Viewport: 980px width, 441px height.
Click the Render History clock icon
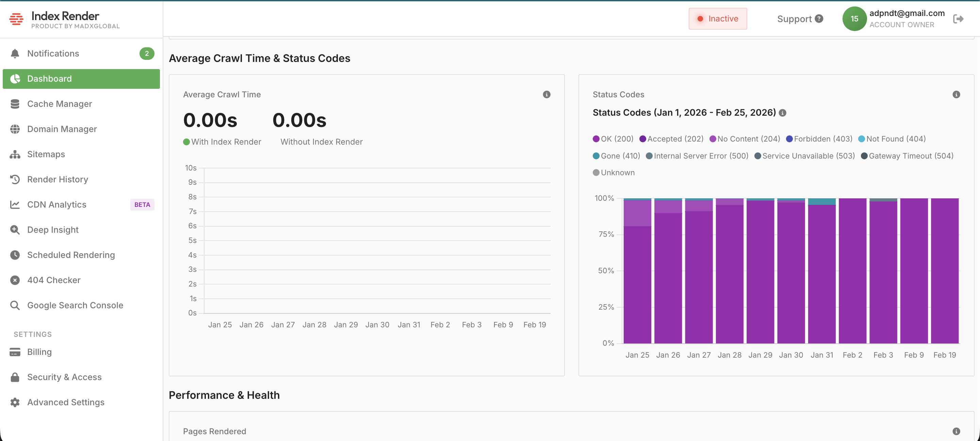click(x=14, y=179)
